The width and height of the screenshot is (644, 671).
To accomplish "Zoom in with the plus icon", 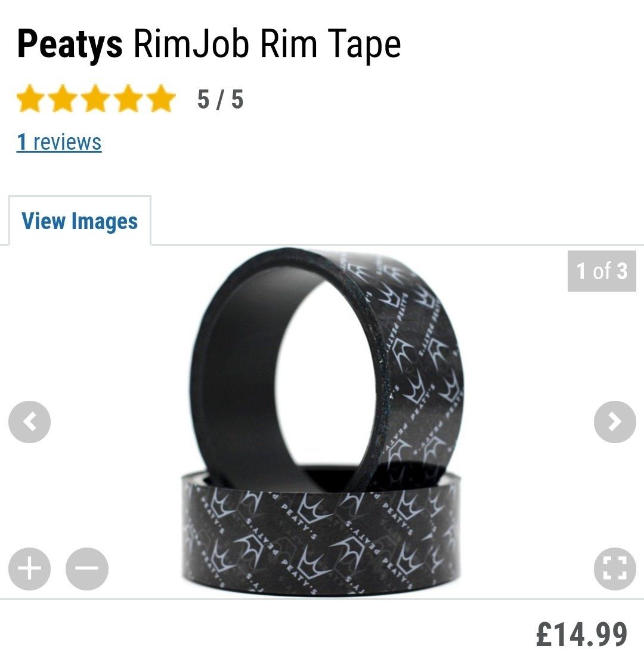I will [30, 569].
